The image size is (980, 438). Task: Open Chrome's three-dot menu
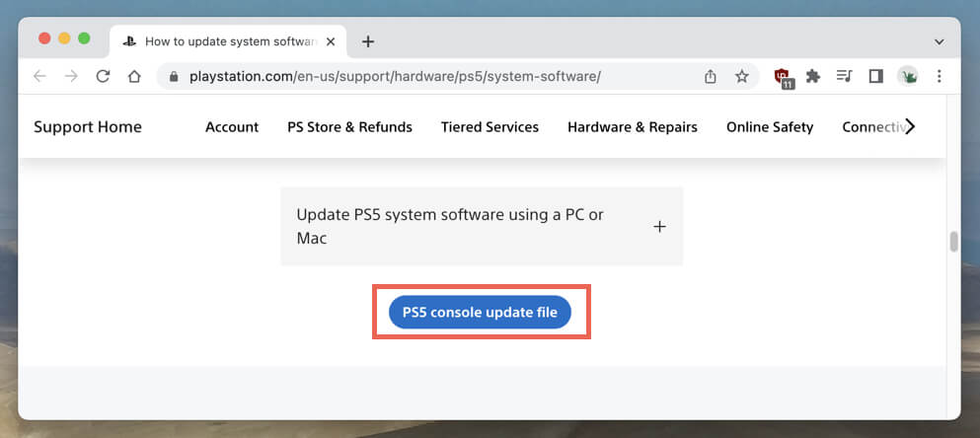click(939, 76)
